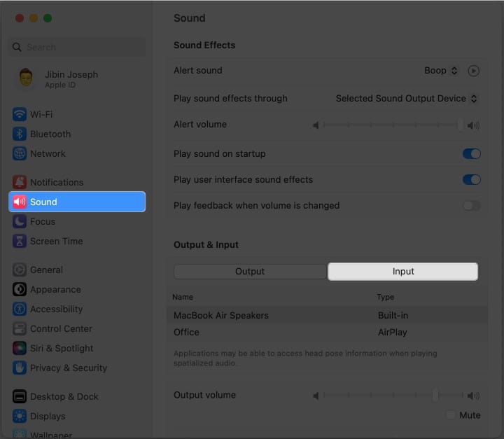This screenshot has width=504, height=439.
Task: Click the low alert volume speaker icon
Action: coord(316,125)
